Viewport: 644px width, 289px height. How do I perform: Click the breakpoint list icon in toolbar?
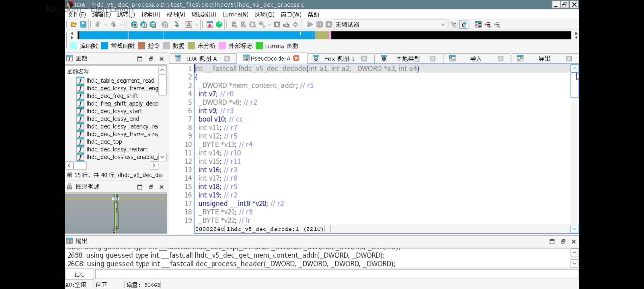tap(478, 24)
